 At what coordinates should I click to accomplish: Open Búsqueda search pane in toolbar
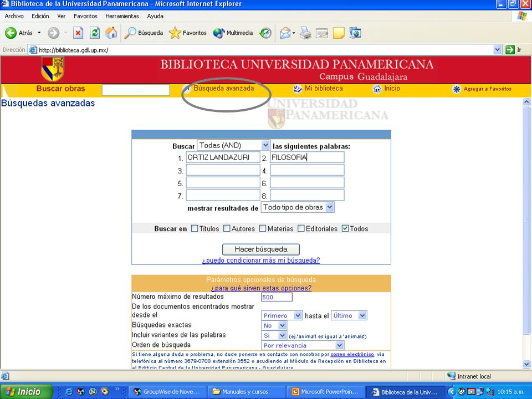tap(144, 33)
